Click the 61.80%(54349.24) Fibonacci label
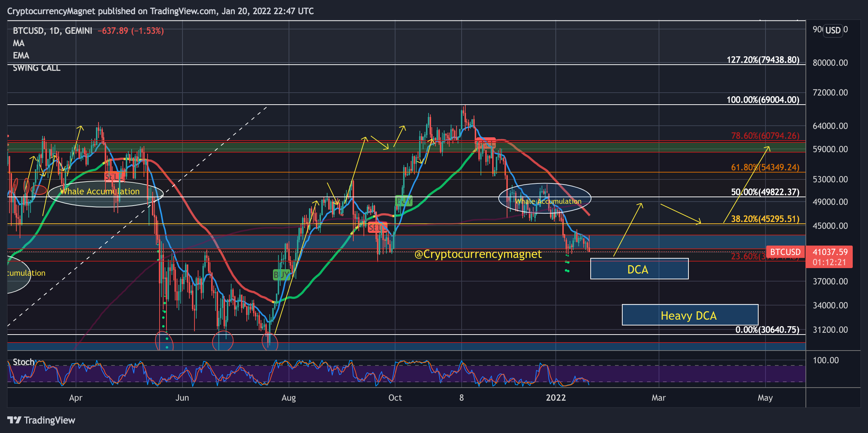The image size is (868, 433). pos(765,167)
